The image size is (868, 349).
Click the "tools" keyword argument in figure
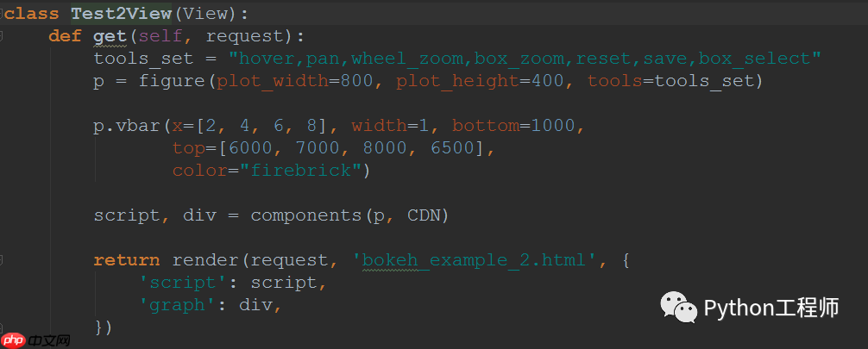coord(614,81)
